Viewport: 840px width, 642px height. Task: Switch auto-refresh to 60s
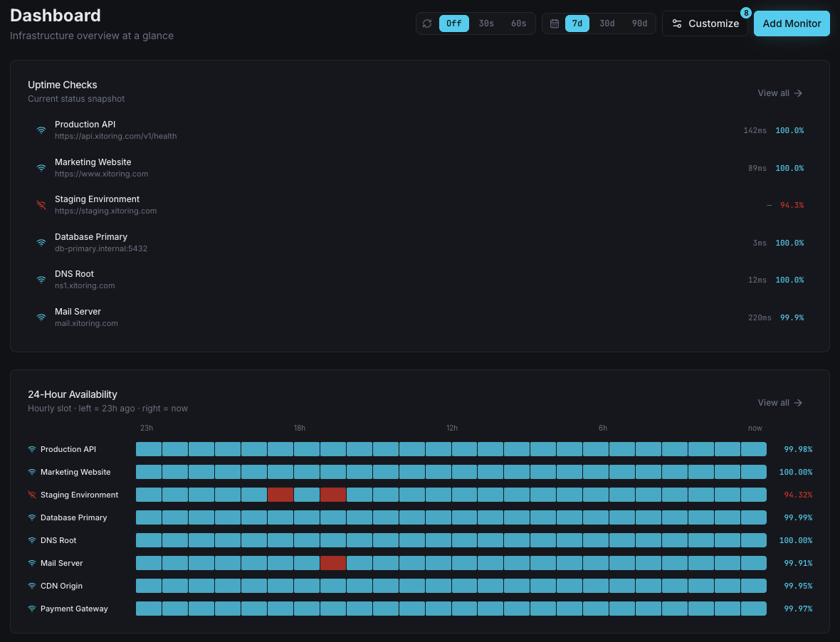click(x=518, y=23)
